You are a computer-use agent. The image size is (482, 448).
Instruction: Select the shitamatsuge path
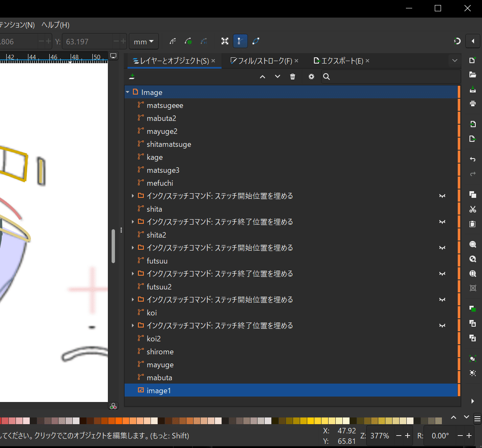291,144
